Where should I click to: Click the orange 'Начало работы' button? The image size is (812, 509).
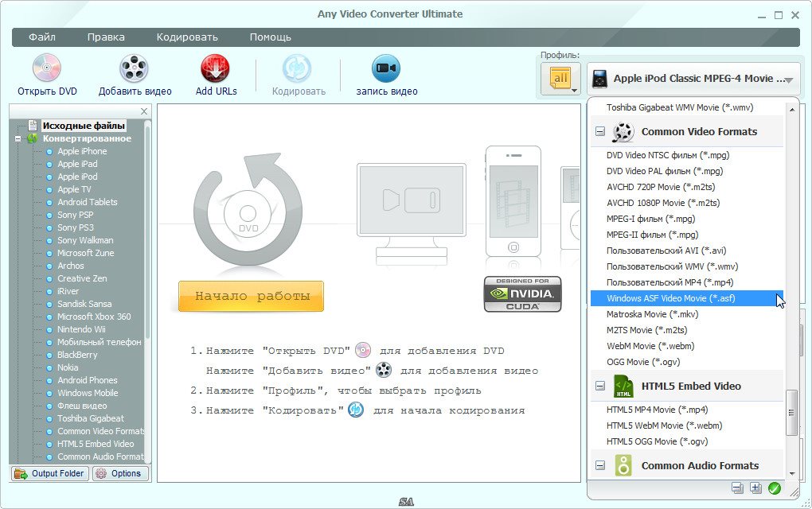click(251, 297)
